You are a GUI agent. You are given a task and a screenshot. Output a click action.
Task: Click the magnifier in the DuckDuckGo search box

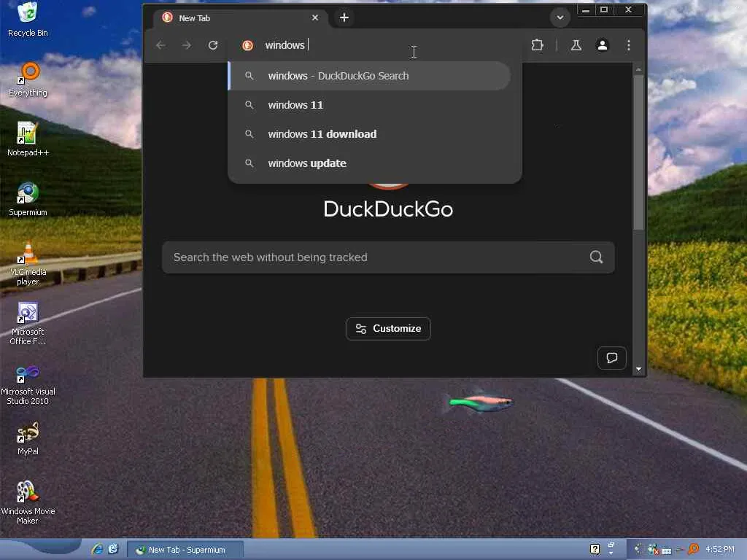(596, 257)
